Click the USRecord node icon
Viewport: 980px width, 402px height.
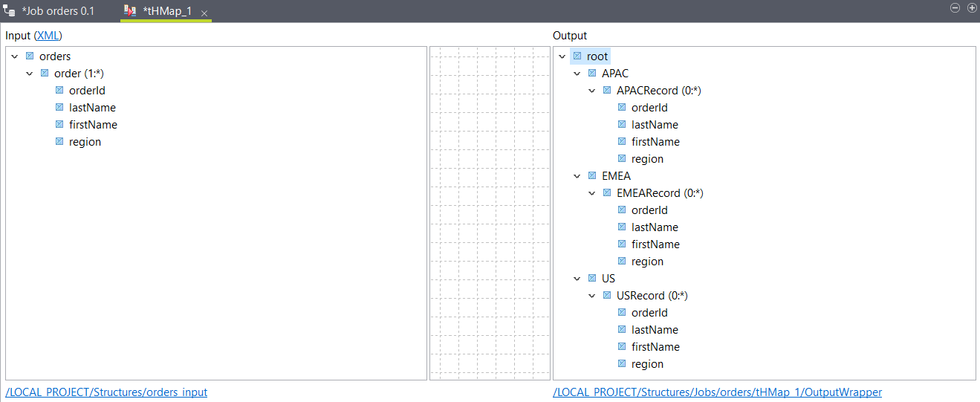(607, 296)
